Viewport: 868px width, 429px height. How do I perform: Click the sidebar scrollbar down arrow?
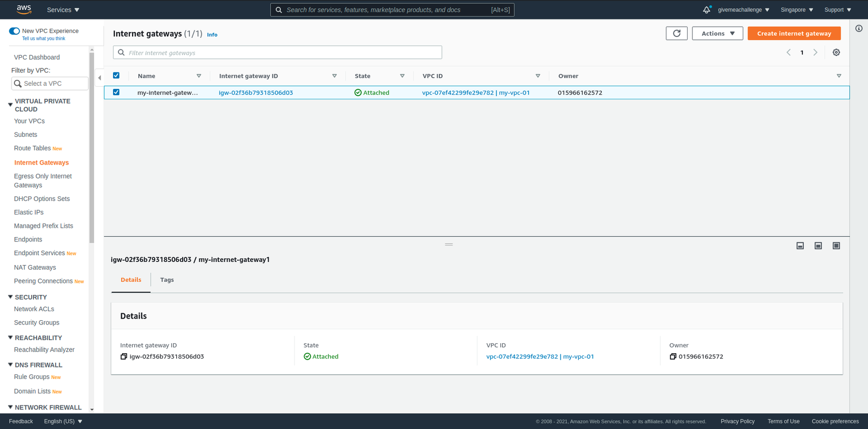pyautogui.click(x=92, y=410)
